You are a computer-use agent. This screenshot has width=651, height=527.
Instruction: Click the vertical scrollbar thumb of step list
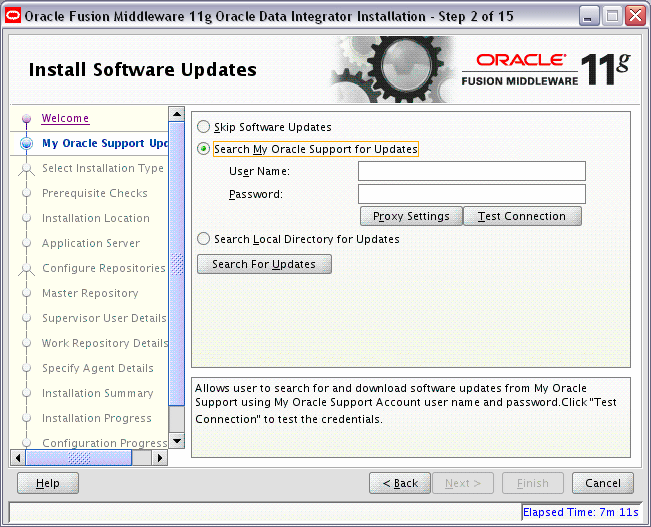pyautogui.click(x=177, y=264)
